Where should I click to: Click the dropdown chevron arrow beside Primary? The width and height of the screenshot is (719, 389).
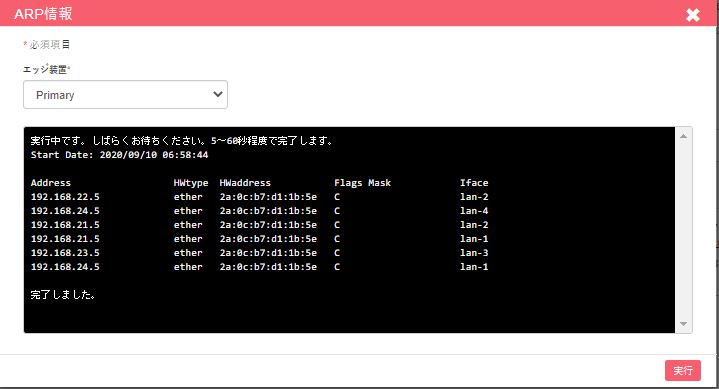pos(218,94)
